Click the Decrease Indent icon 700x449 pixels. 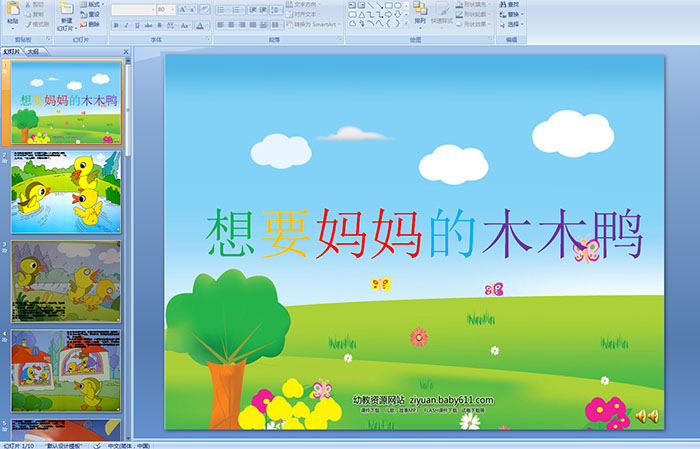click(253, 10)
